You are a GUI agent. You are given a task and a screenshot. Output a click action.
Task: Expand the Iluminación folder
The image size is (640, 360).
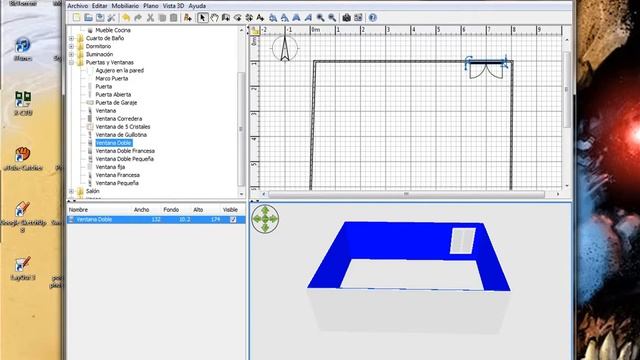click(71, 54)
